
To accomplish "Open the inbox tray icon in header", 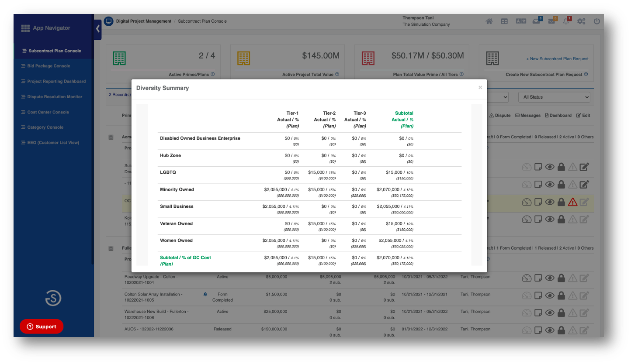I will point(536,21).
